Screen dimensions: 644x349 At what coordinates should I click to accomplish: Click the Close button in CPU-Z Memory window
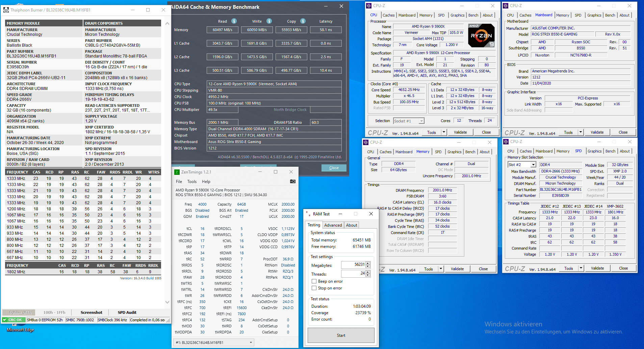coord(483,269)
